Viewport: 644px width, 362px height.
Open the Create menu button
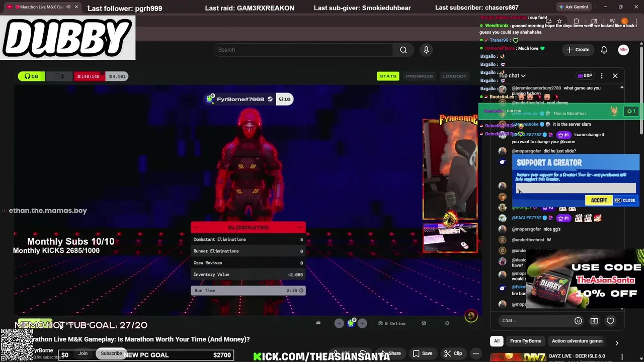578,50
